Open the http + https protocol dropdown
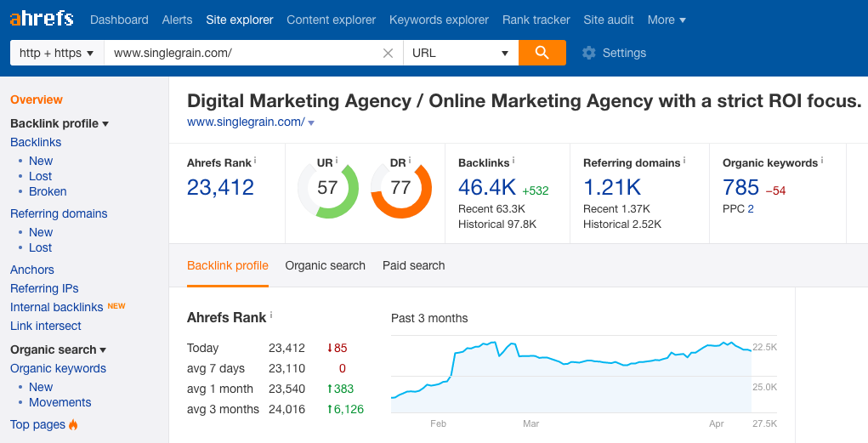This screenshot has height=443, width=868. coord(57,53)
